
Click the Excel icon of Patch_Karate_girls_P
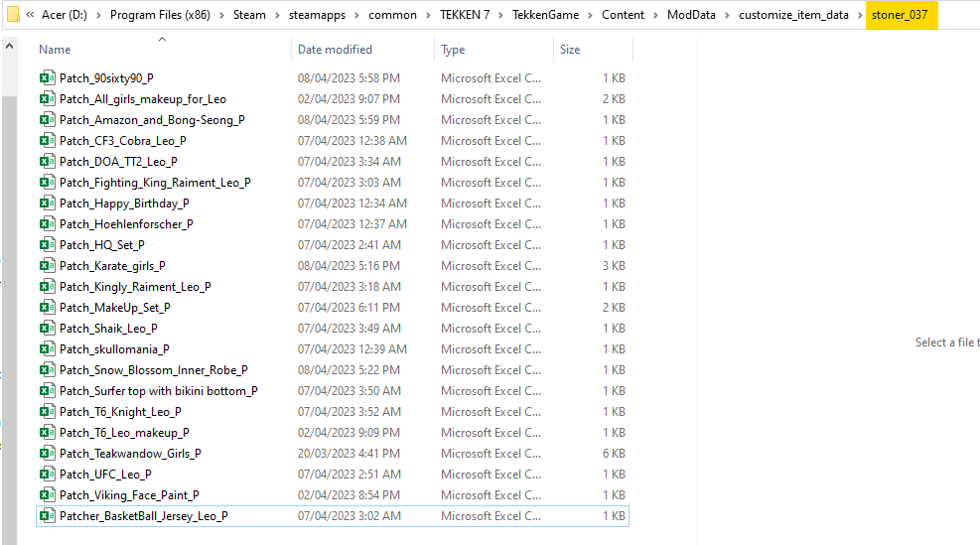tap(47, 266)
